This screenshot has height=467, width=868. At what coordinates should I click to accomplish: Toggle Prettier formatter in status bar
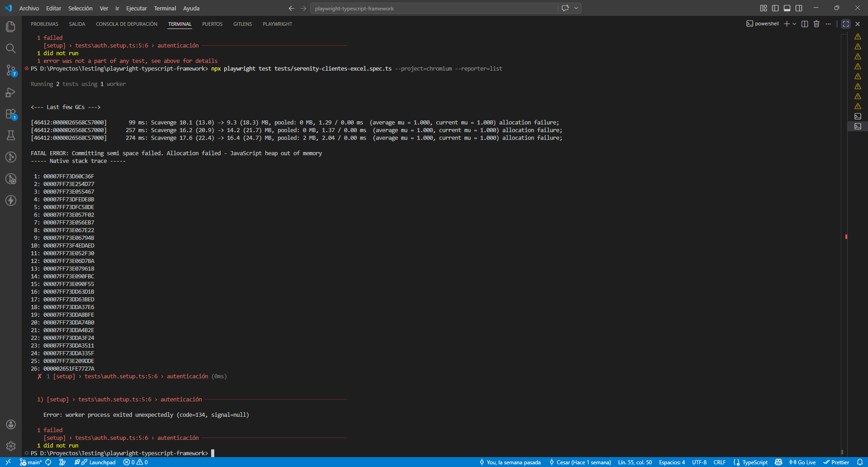point(837,462)
